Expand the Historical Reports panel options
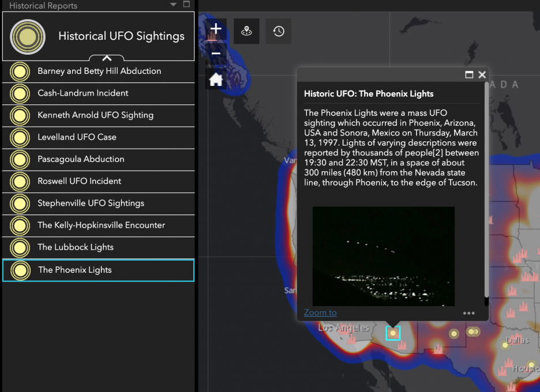Image resolution: width=540 pixels, height=392 pixels. pyautogui.click(x=186, y=5)
